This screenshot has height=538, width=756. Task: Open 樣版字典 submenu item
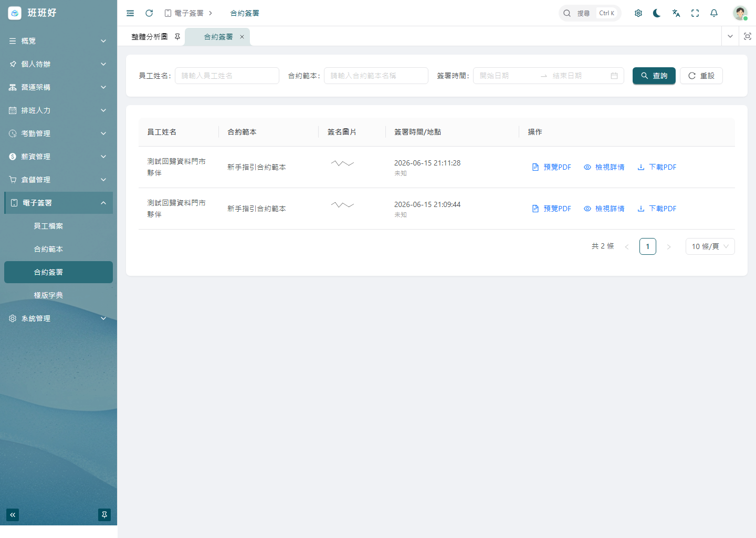58,295
